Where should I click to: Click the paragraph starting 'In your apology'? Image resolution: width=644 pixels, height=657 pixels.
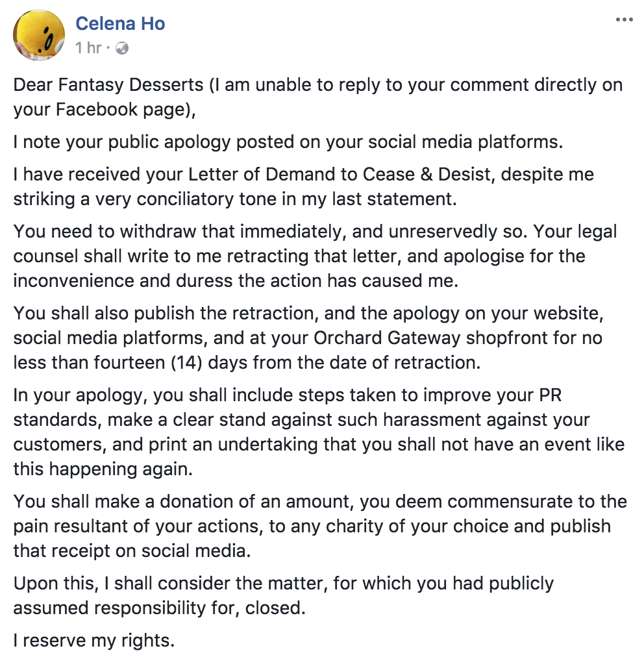(319, 432)
